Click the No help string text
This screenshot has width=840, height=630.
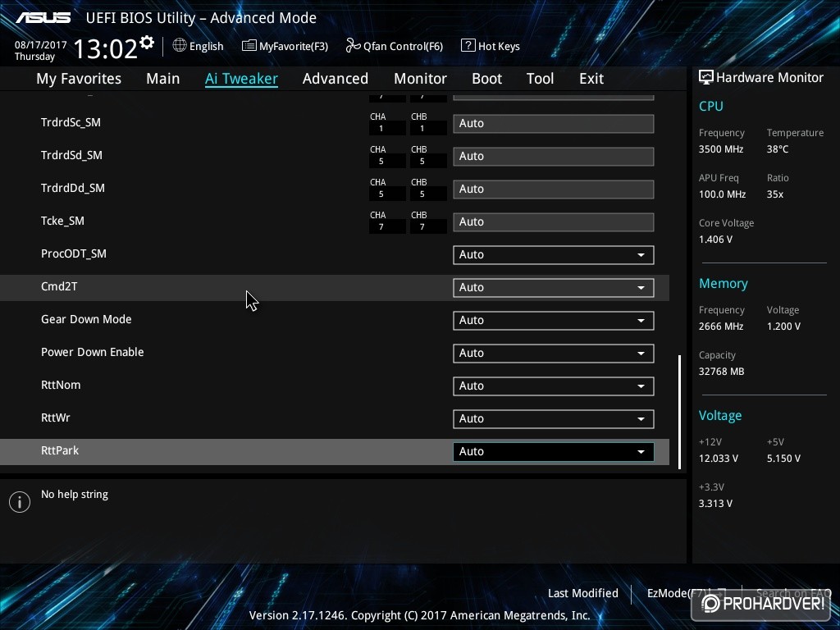coord(75,495)
